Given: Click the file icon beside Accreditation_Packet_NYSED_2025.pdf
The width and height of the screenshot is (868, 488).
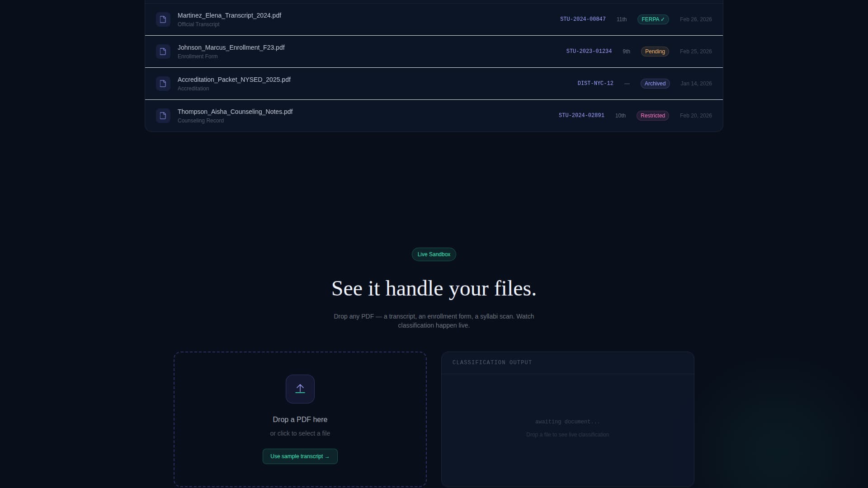Looking at the screenshot, I should tap(163, 84).
